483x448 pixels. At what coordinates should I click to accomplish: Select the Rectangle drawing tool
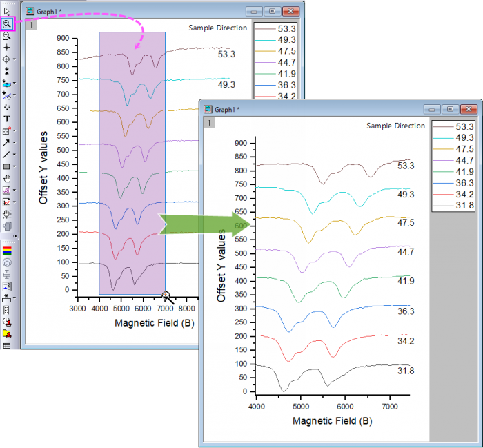6,166
